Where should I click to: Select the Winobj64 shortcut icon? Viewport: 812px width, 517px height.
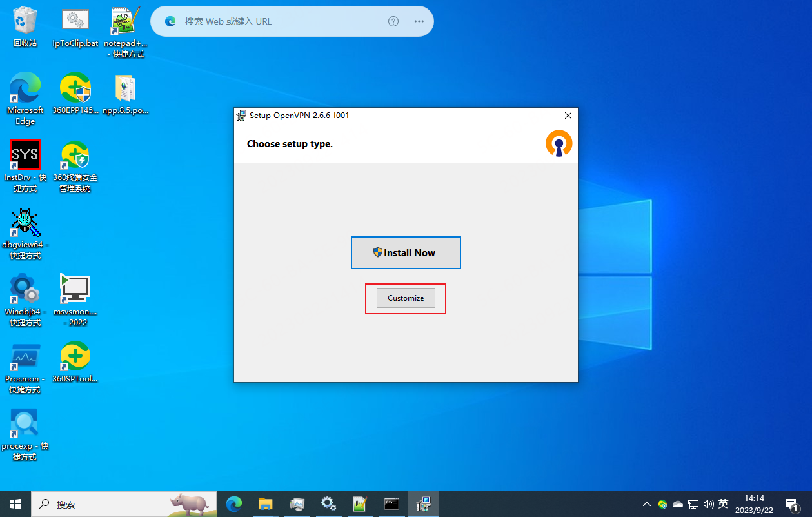pos(25,300)
